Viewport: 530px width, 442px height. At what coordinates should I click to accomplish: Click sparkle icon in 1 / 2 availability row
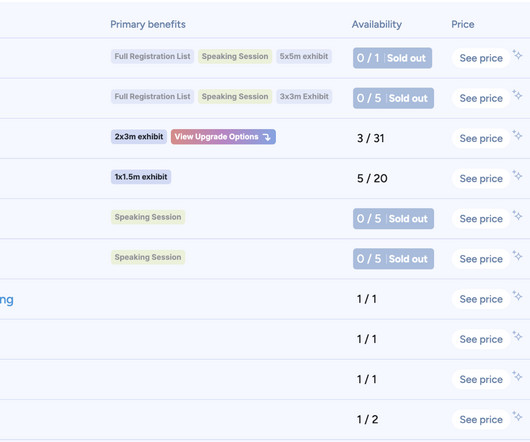pyautogui.click(x=517, y=416)
